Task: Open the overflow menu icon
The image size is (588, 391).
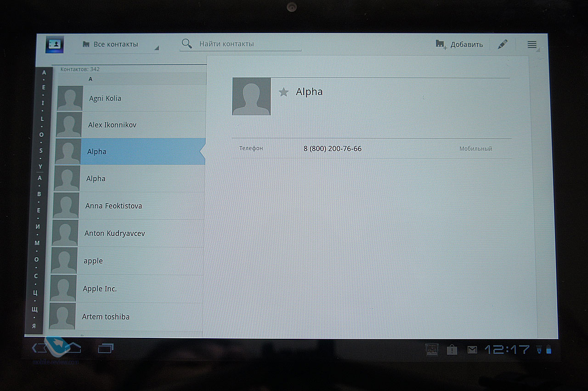Action: (532, 45)
